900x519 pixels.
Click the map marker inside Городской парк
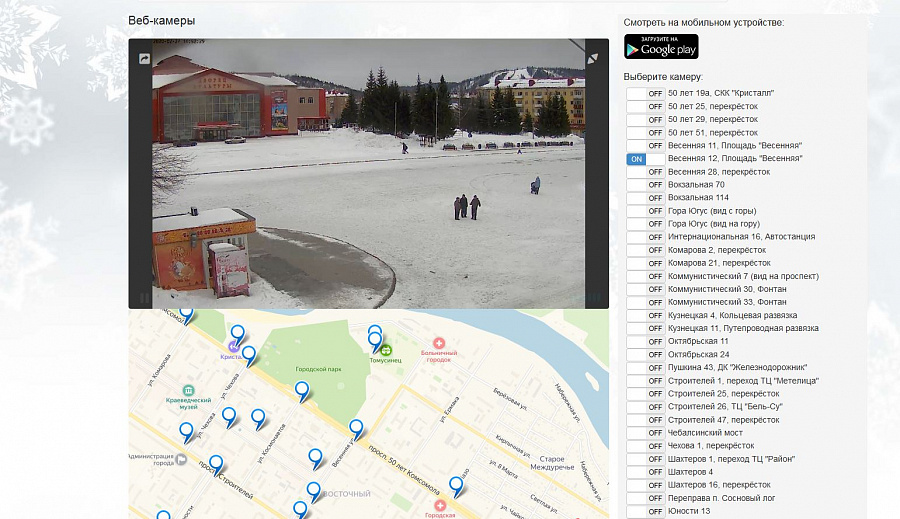301,392
